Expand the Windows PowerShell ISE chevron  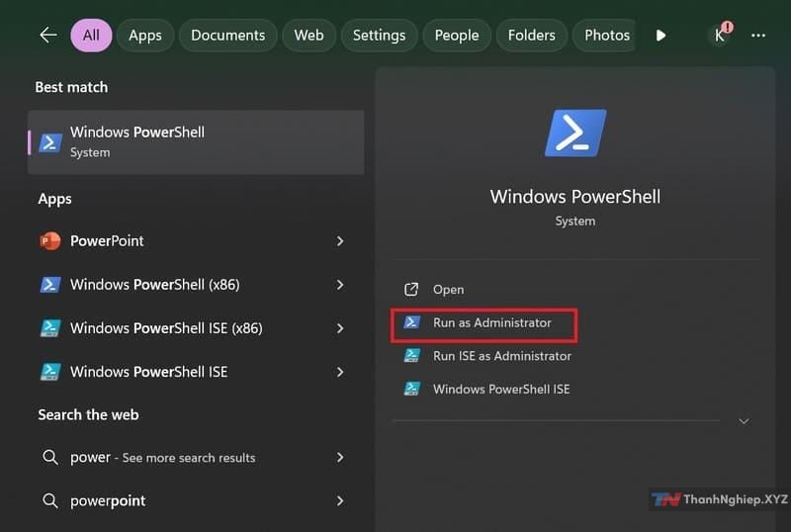click(340, 372)
